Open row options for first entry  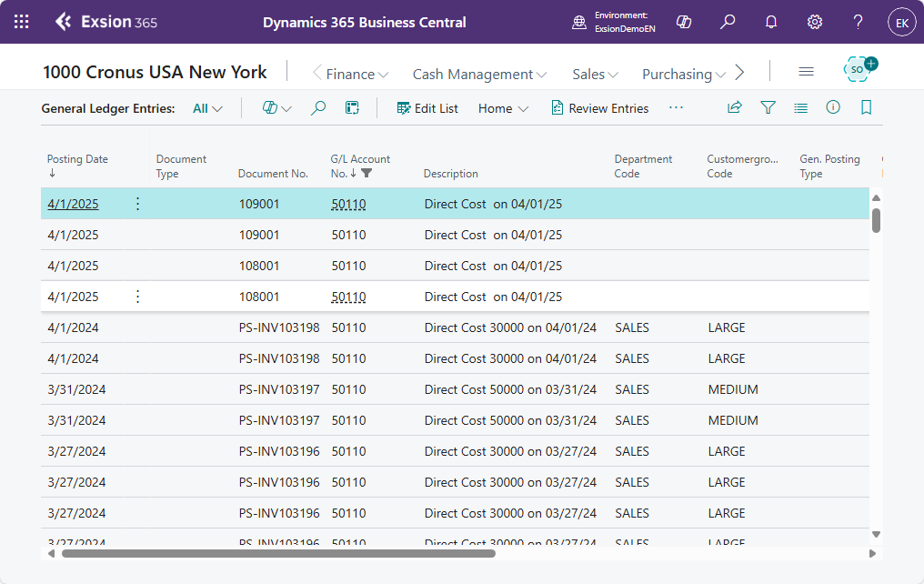tap(137, 204)
